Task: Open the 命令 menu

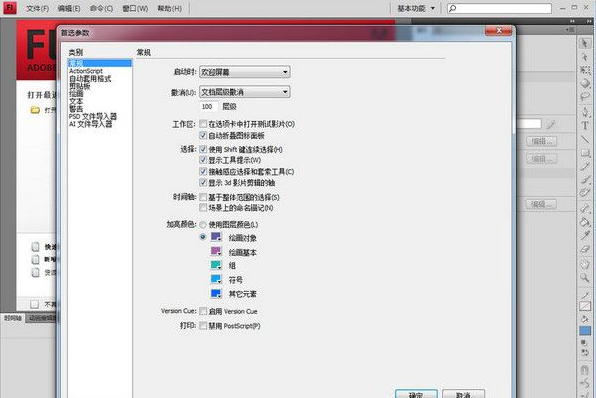Action: (101, 8)
